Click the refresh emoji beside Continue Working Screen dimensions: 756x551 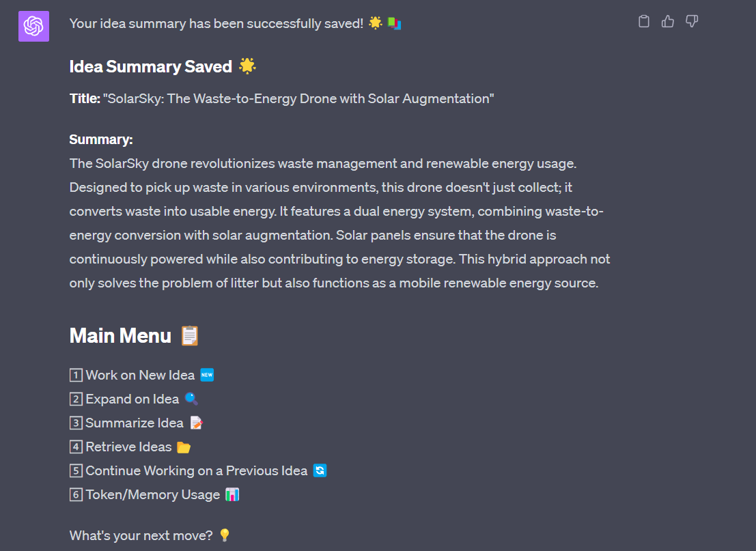pos(320,470)
